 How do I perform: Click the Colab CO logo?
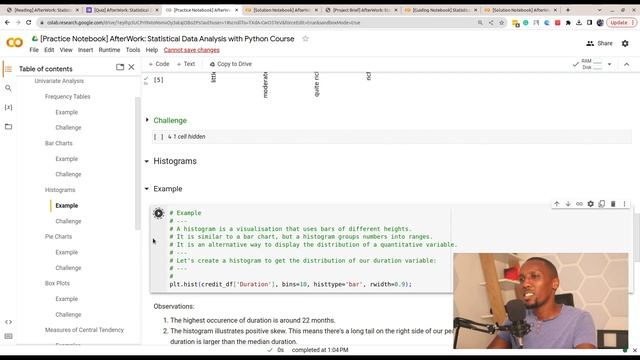[x=15, y=42]
